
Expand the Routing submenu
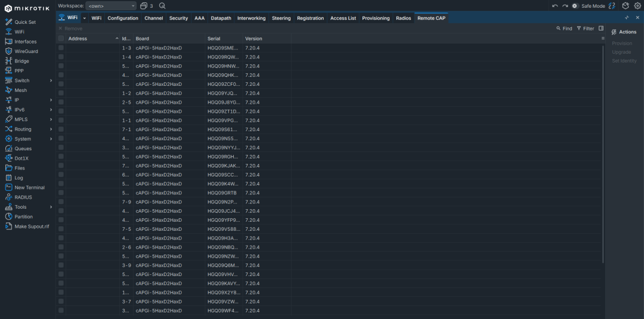(51, 129)
